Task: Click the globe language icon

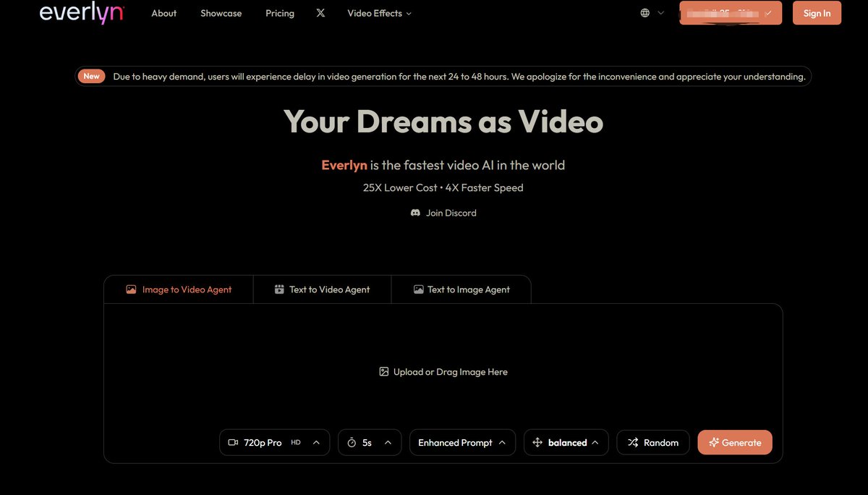Action: [645, 13]
